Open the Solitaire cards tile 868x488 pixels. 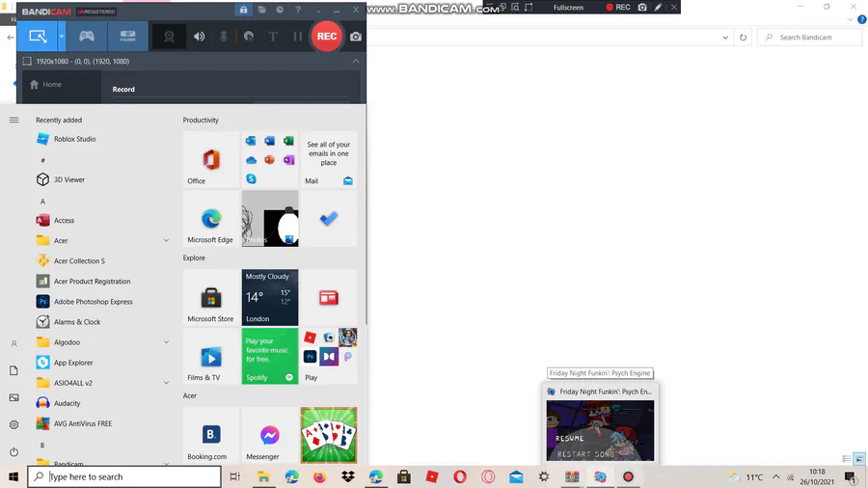point(328,435)
